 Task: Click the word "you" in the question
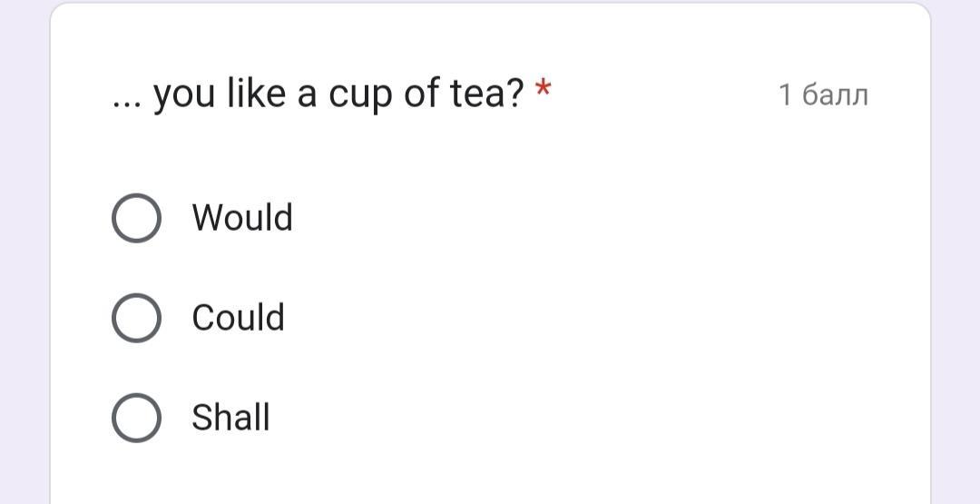[183, 94]
